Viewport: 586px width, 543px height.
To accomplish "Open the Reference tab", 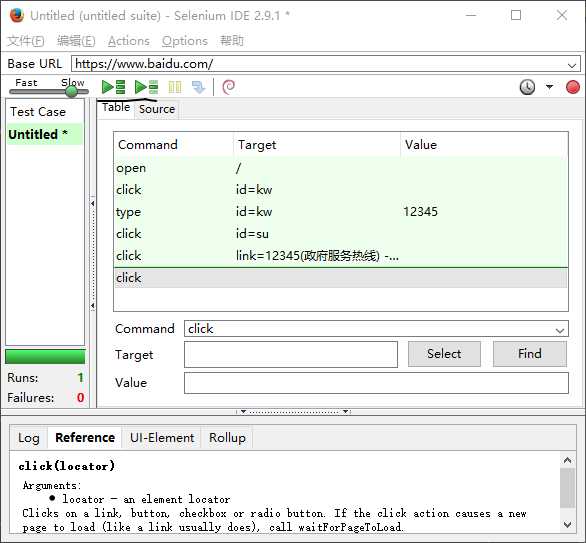I will coord(85,438).
